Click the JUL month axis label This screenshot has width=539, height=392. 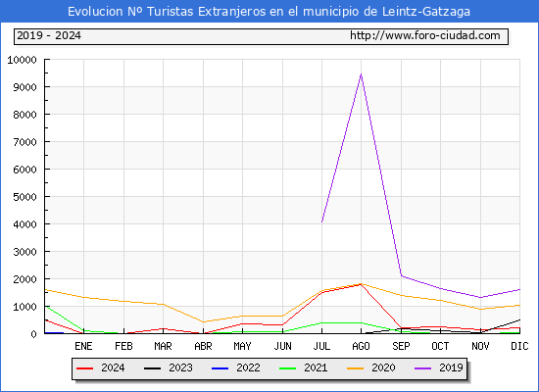click(321, 346)
